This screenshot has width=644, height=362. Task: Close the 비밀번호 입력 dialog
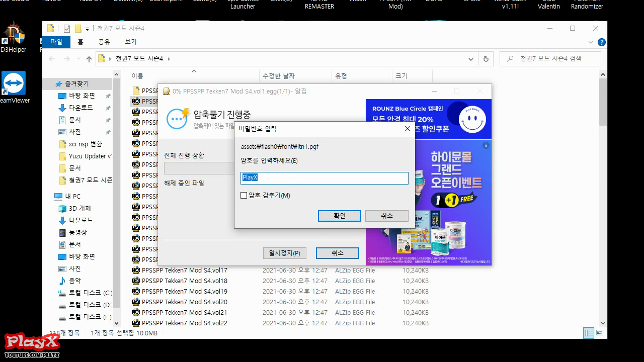tap(408, 129)
